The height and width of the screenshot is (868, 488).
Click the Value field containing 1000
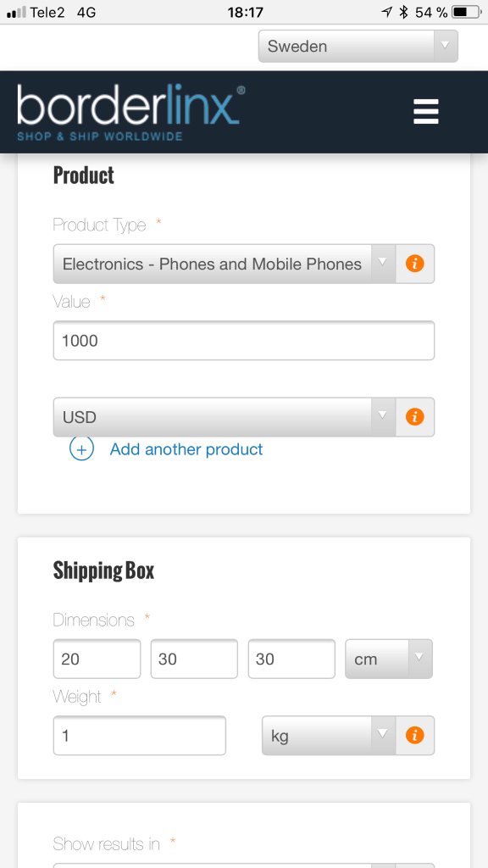pos(244,341)
